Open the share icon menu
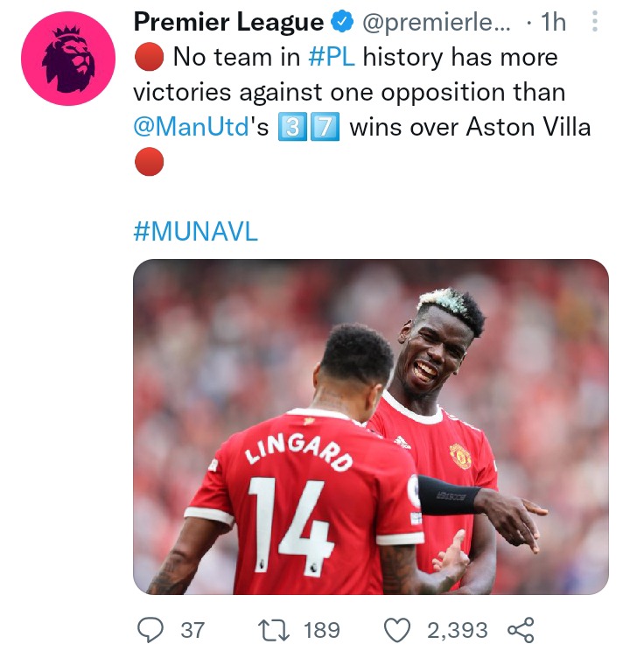This screenshot has width=630, height=672. pyautogui.click(x=521, y=630)
